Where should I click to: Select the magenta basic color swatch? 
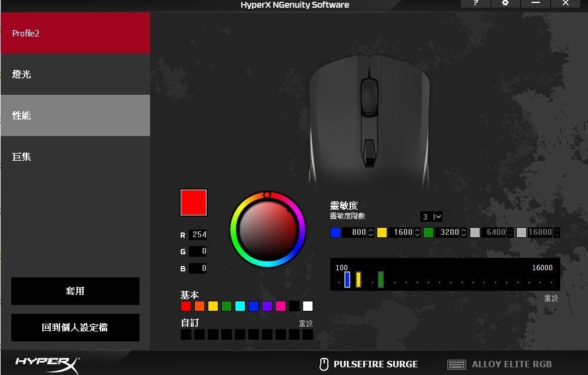(281, 306)
